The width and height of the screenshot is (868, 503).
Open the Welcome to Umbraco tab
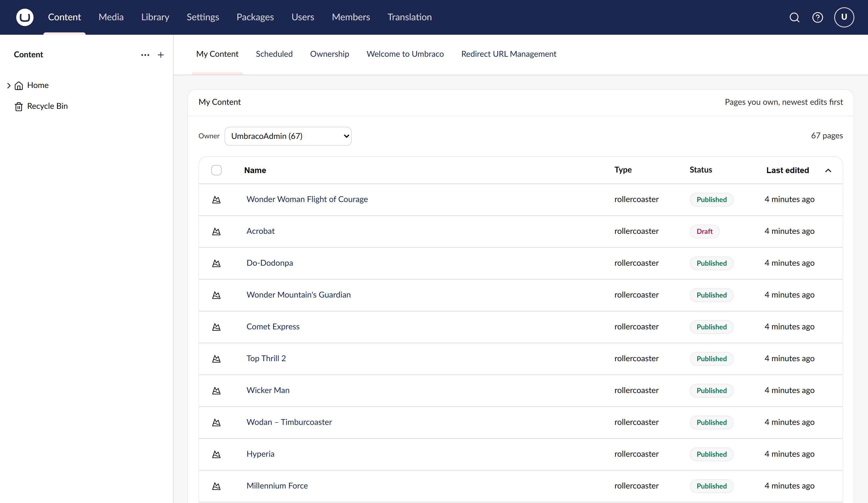405,54
